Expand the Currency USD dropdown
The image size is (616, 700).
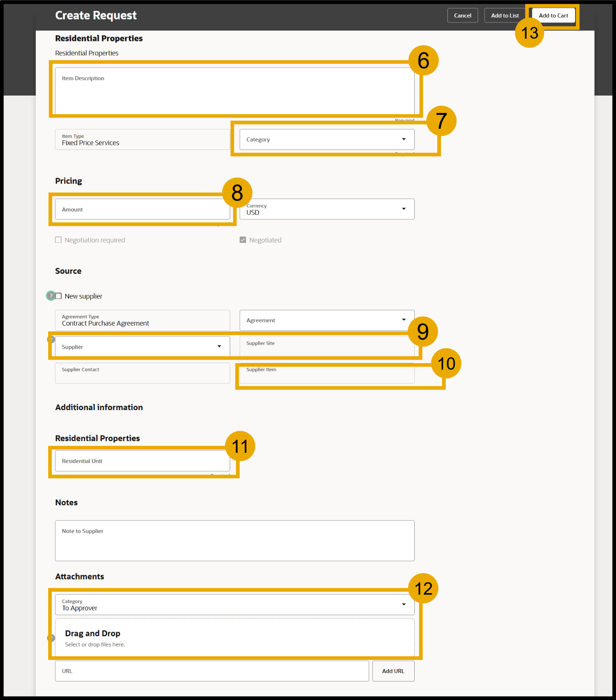click(327, 209)
